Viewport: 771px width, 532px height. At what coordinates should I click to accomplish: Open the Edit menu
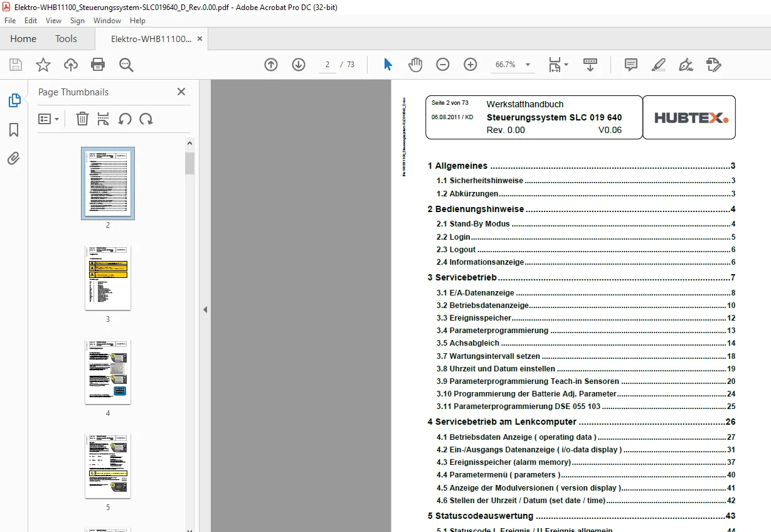click(x=31, y=21)
